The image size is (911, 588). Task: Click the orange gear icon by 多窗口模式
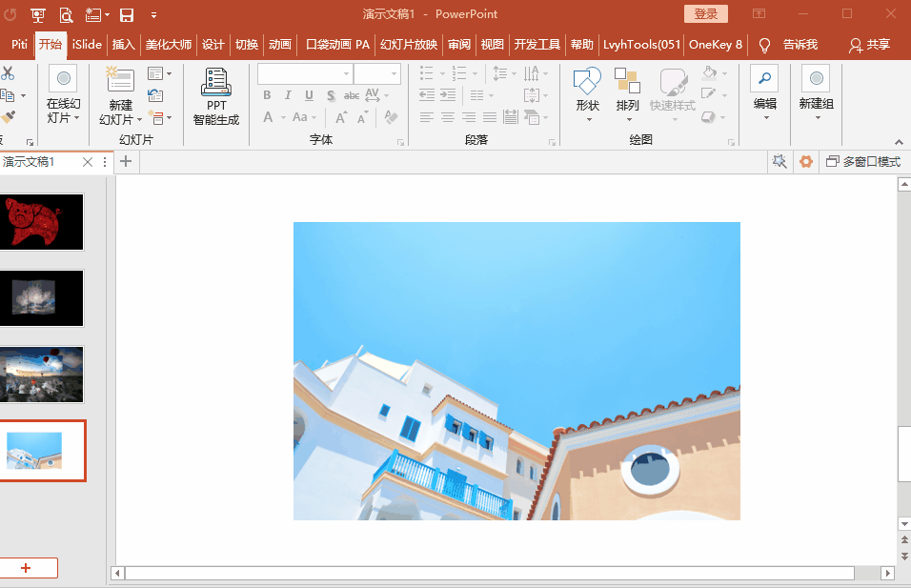tap(806, 162)
